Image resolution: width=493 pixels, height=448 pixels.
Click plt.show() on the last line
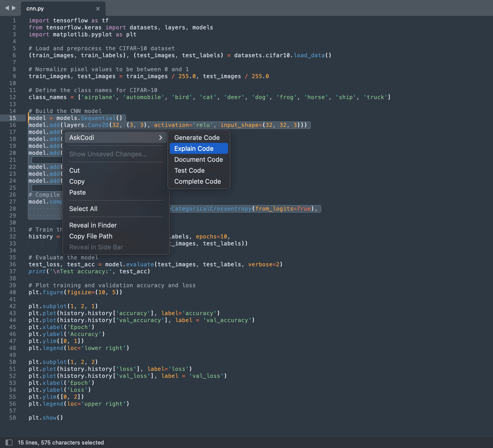(x=46, y=418)
